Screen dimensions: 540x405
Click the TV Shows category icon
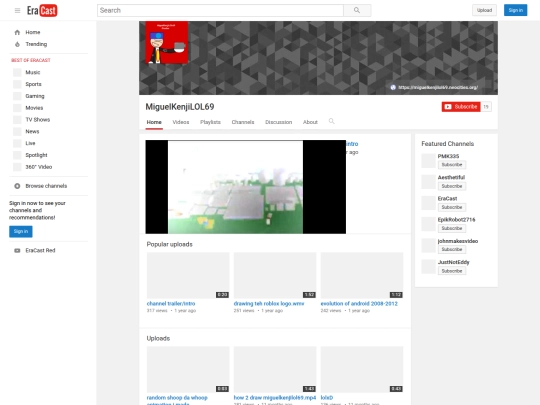(x=17, y=120)
